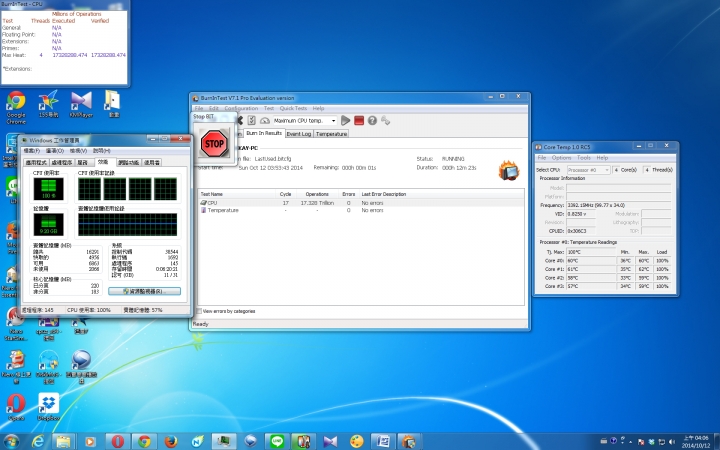
Task: Click the green Start tests play icon
Action: 345,120
